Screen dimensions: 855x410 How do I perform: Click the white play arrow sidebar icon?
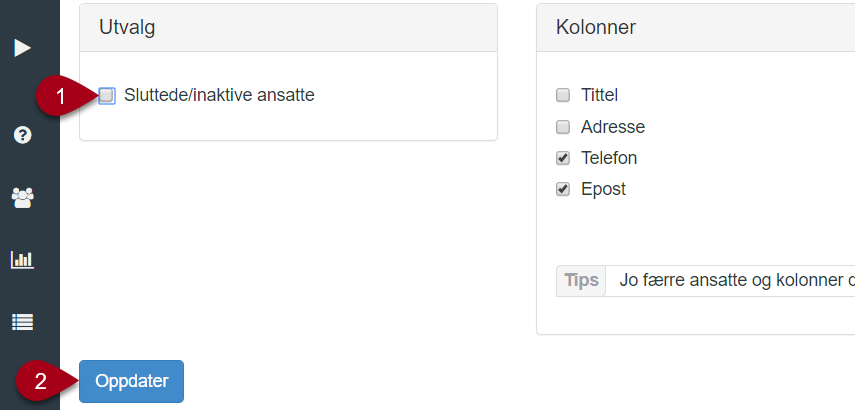pos(22,48)
